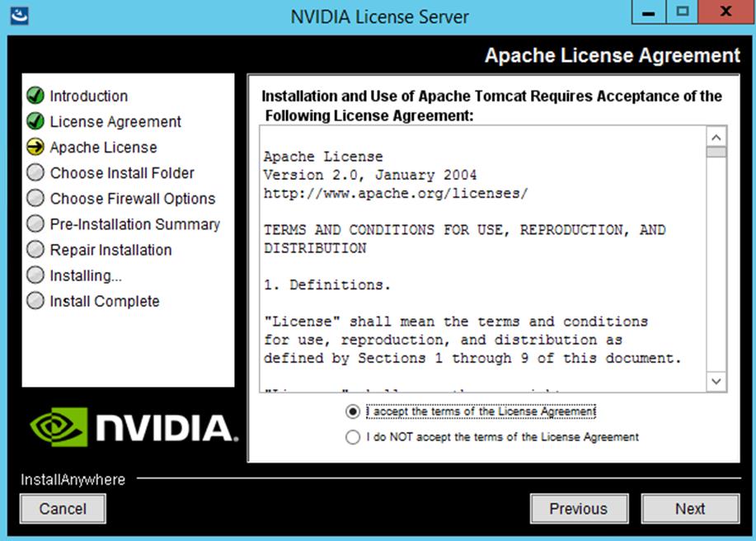Screen dimensions: 756x541
Task: Click the 'Installing...' step label
Action: coord(86,275)
